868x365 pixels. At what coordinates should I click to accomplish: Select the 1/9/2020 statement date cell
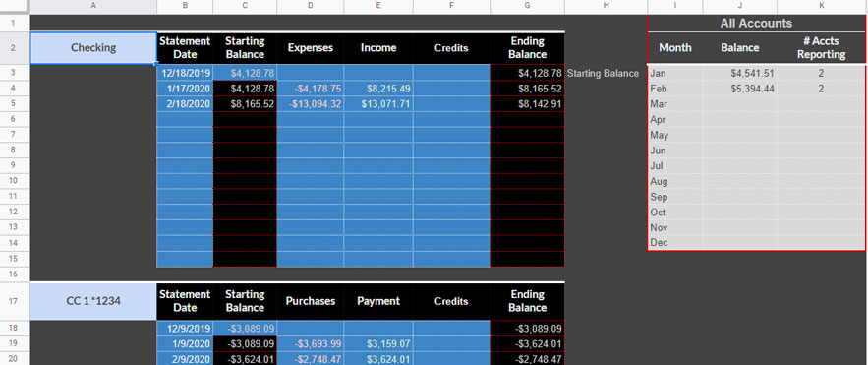(x=185, y=343)
